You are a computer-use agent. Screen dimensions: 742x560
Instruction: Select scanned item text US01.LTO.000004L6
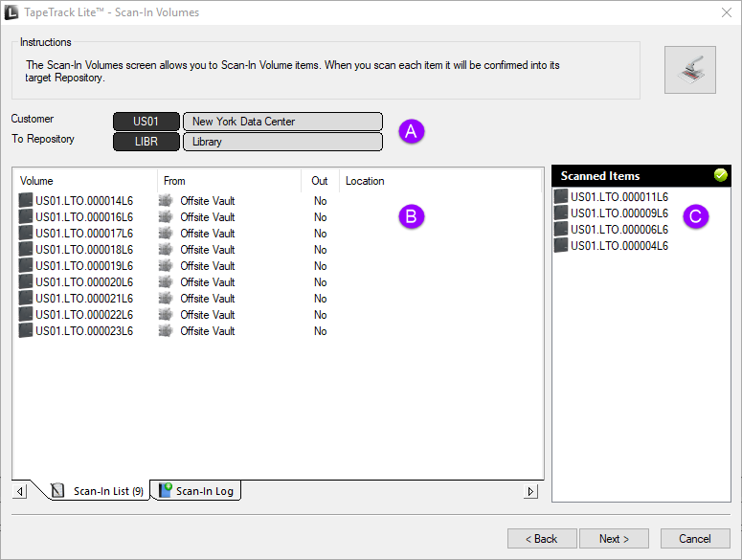coord(619,245)
